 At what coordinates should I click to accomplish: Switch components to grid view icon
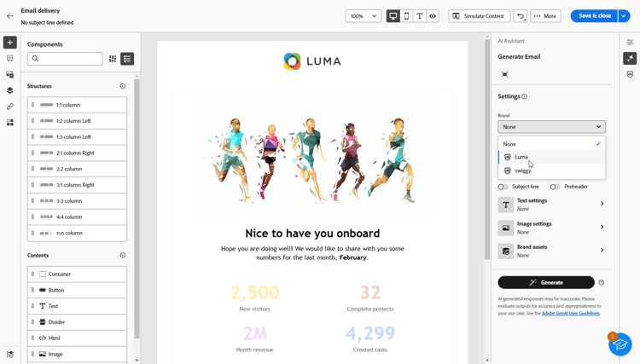pos(113,59)
